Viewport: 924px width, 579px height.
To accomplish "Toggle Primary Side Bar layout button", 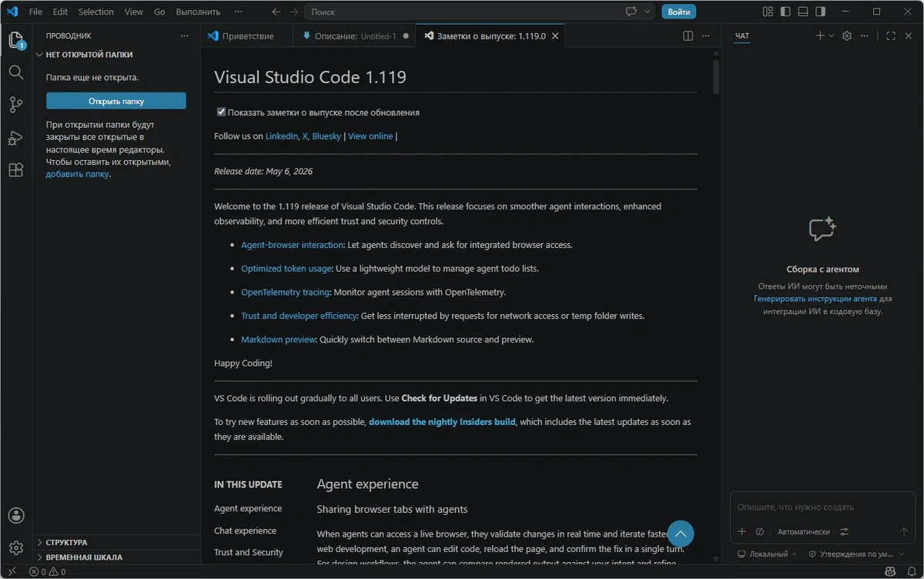I will (785, 12).
